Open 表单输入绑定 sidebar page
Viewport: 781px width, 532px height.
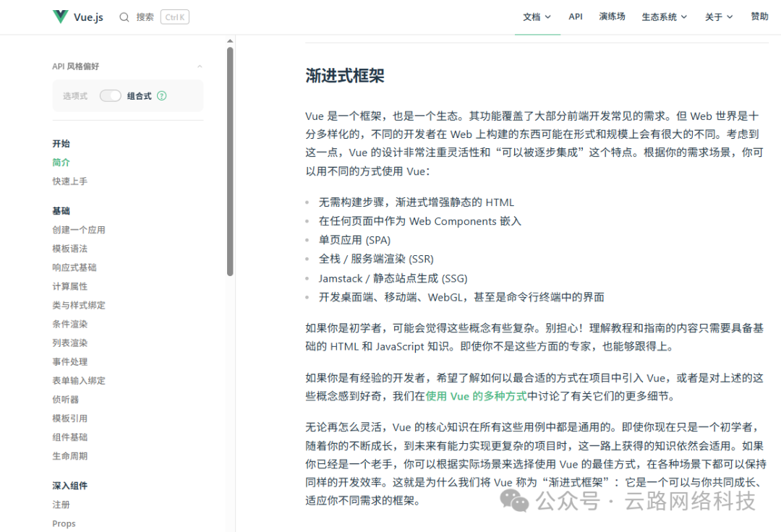pyautogui.click(x=79, y=381)
